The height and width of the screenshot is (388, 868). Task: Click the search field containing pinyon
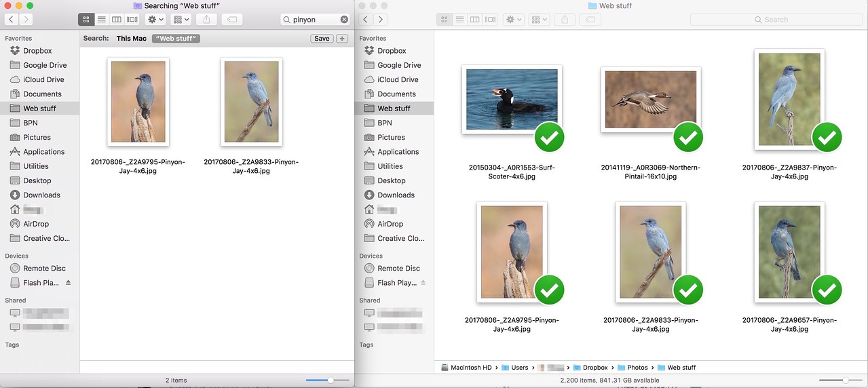(316, 20)
